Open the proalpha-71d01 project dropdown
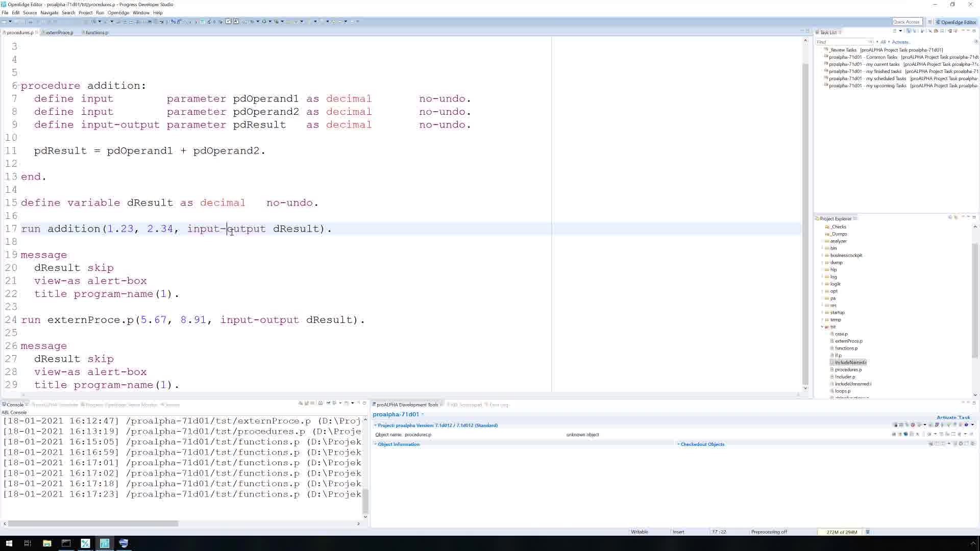 422,414
